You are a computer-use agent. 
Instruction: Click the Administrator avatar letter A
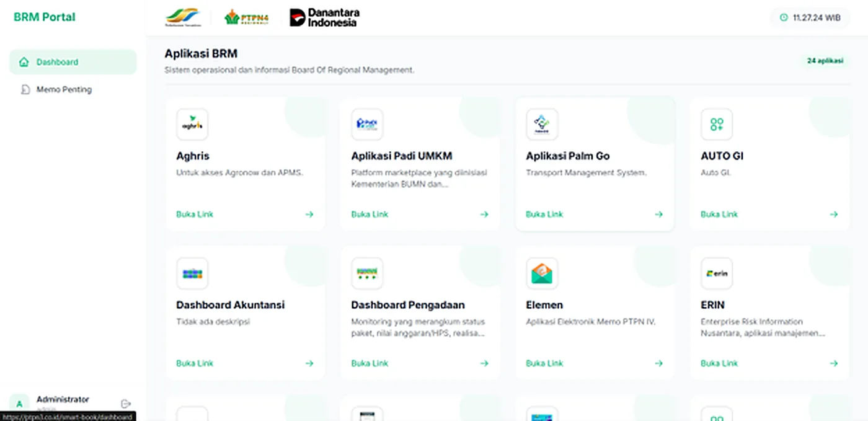click(19, 404)
